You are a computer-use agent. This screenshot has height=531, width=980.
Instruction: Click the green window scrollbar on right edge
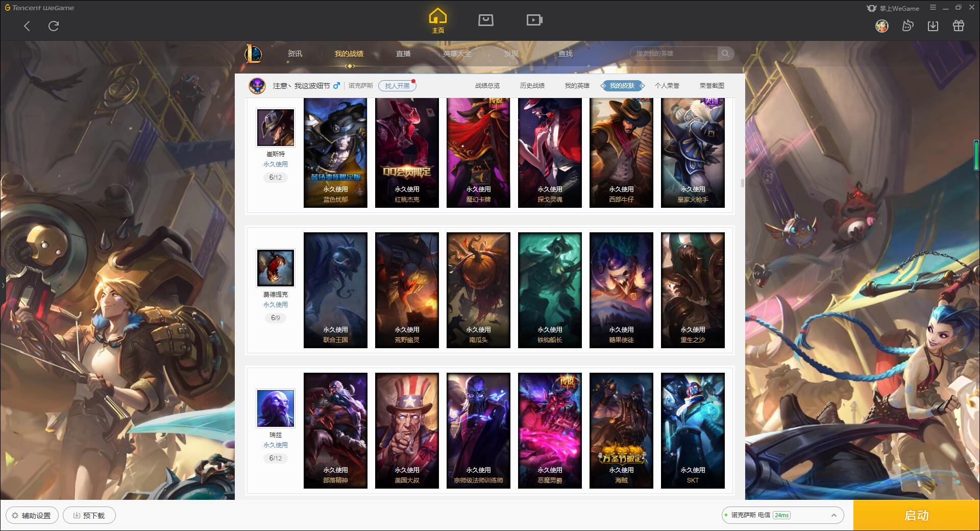(976, 155)
